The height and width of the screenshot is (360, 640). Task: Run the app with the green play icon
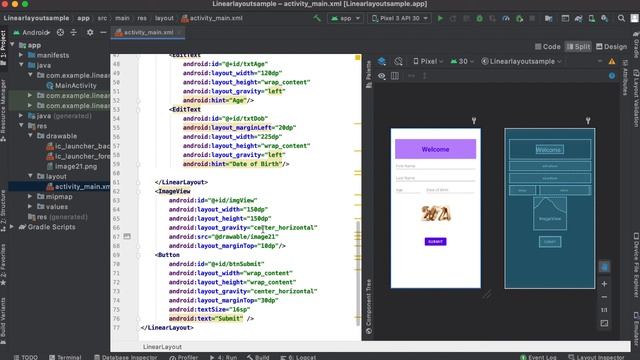tap(440, 18)
